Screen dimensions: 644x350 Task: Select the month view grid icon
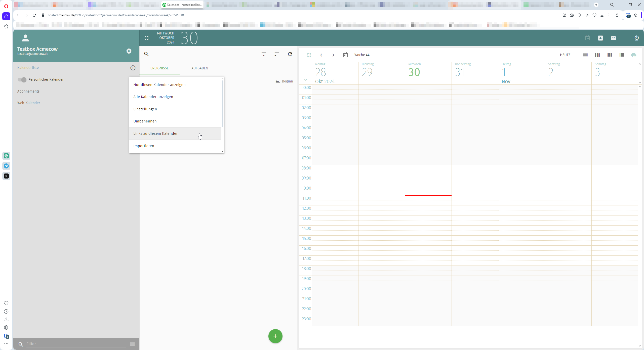610,55
